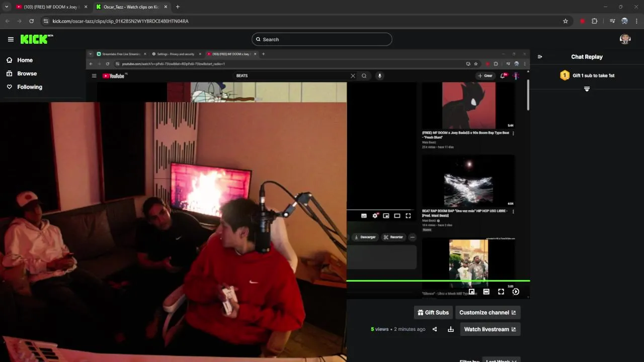Click the Kick search field
Viewport: 644px width, 362px height.
322,39
